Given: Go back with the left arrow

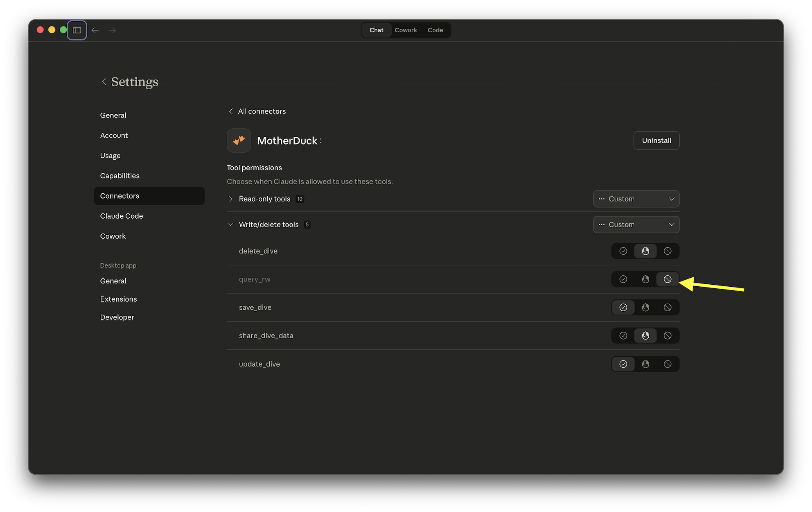Looking at the screenshot, I should coord(95,30).
